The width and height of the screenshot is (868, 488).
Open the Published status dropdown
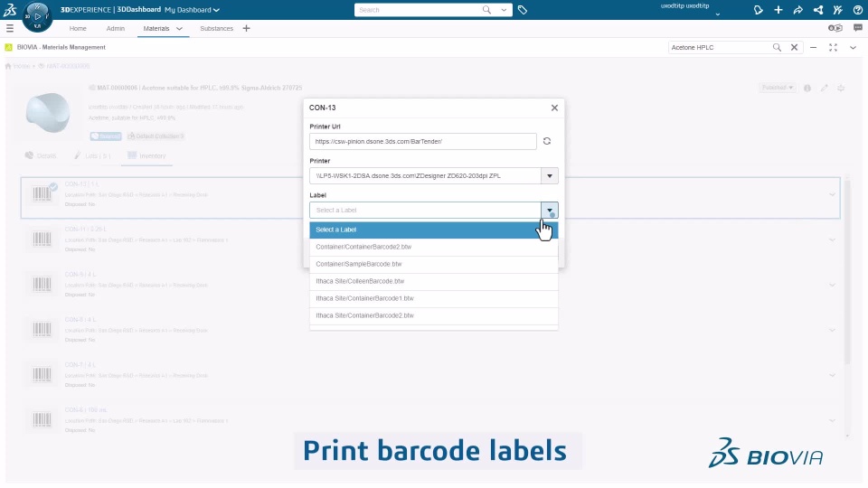click(x=778, y=88)
